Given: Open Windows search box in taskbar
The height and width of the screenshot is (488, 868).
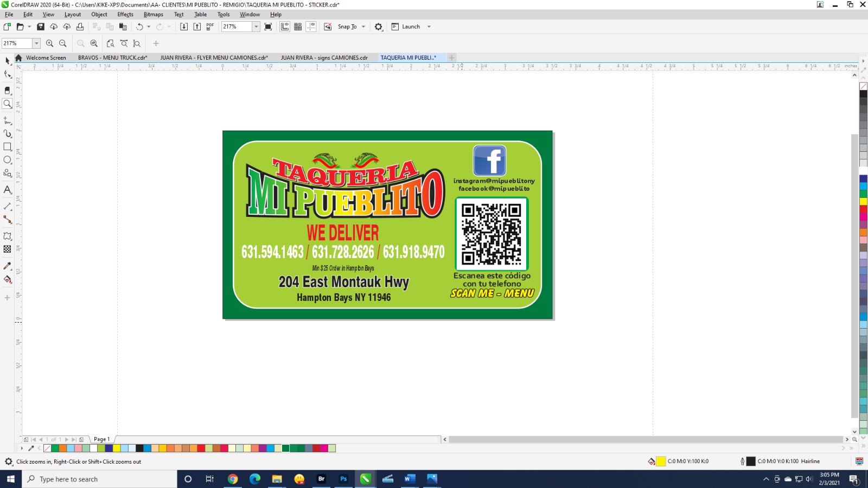Looking at the screenshot, I should tap(99, 479).
